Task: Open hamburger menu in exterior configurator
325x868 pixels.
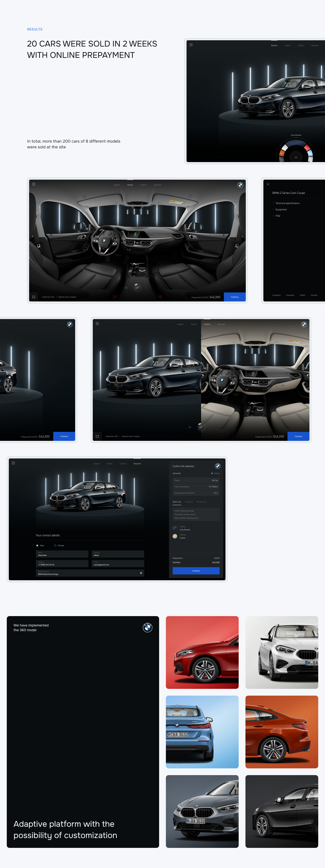Action: pyautogui.click(x=191, y=45)
